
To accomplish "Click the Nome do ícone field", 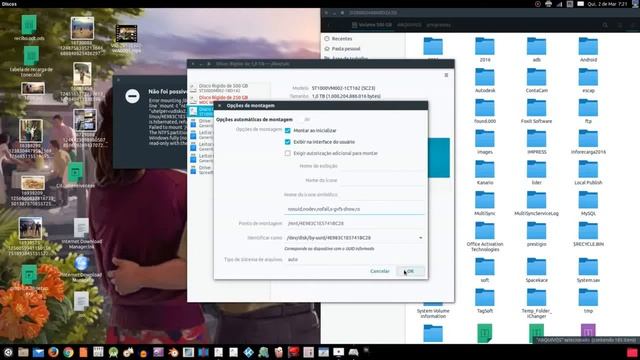I will click(382, 180).
